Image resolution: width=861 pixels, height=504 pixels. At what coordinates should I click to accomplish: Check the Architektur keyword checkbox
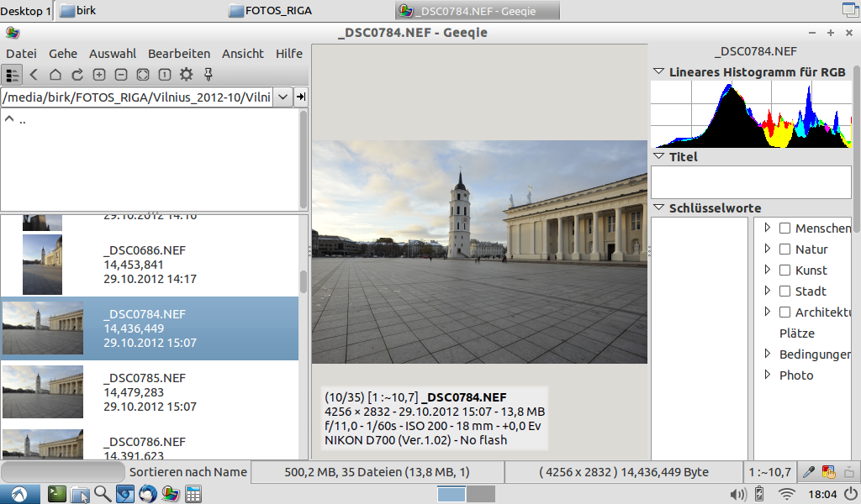pos(785,312)
